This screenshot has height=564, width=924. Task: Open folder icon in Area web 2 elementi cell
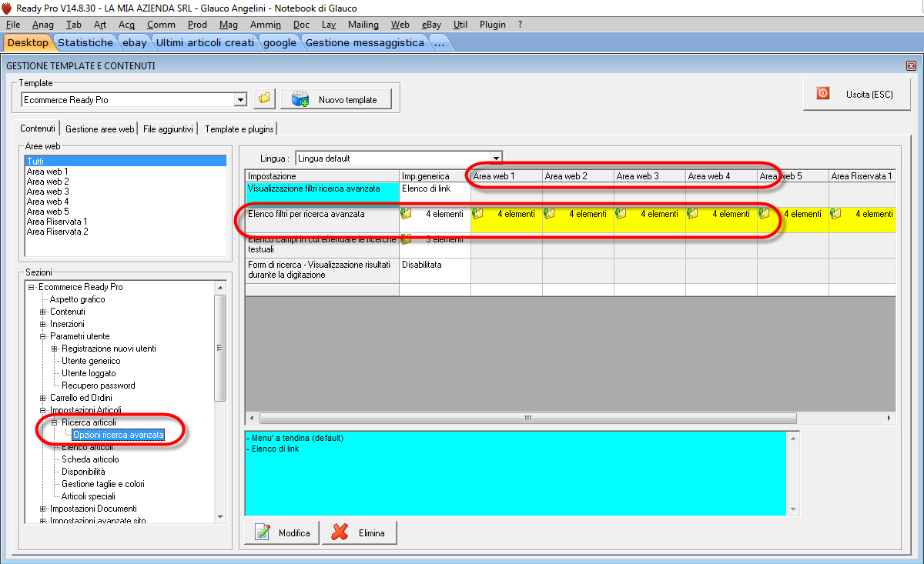(x=549, y=214)
